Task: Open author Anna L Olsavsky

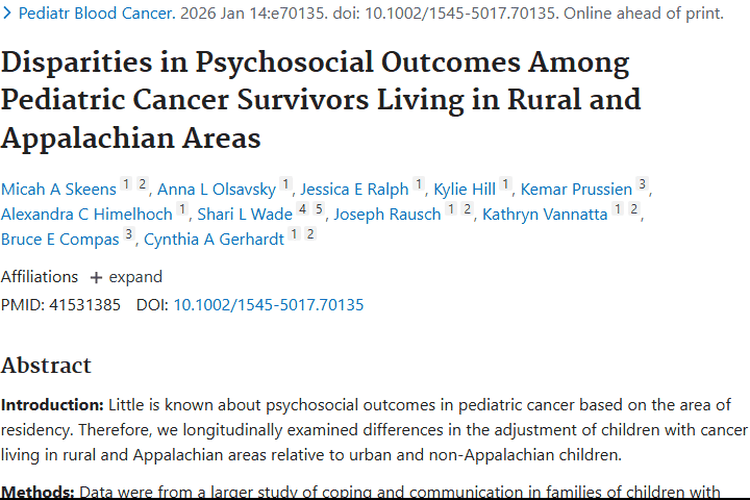Action: (x=216, y=189)
